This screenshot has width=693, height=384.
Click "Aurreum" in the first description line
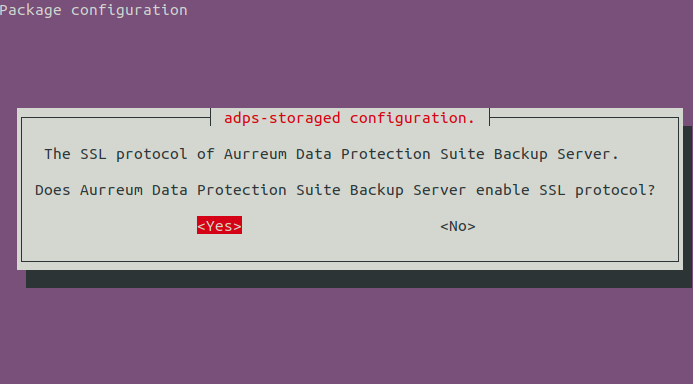click(x=255, y=154)
